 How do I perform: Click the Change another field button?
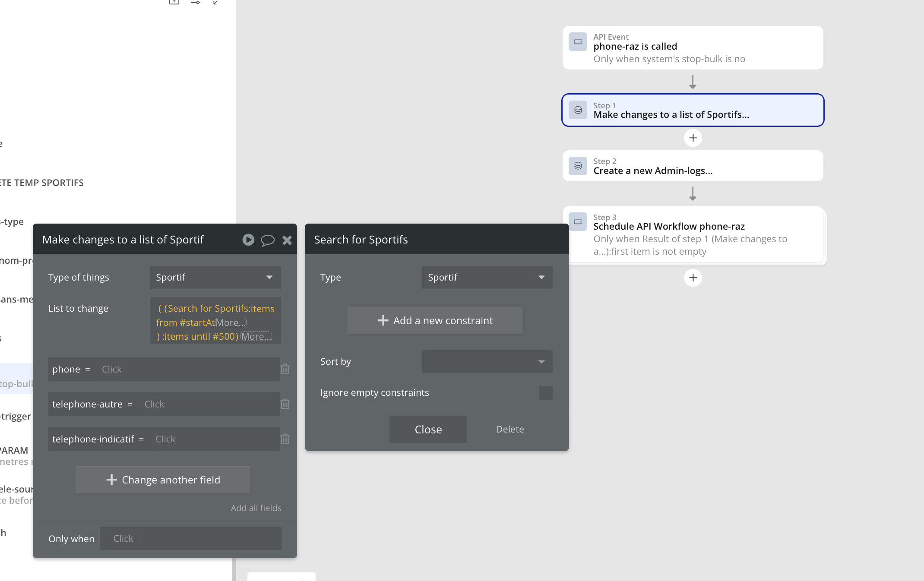(x=163, y=480)
